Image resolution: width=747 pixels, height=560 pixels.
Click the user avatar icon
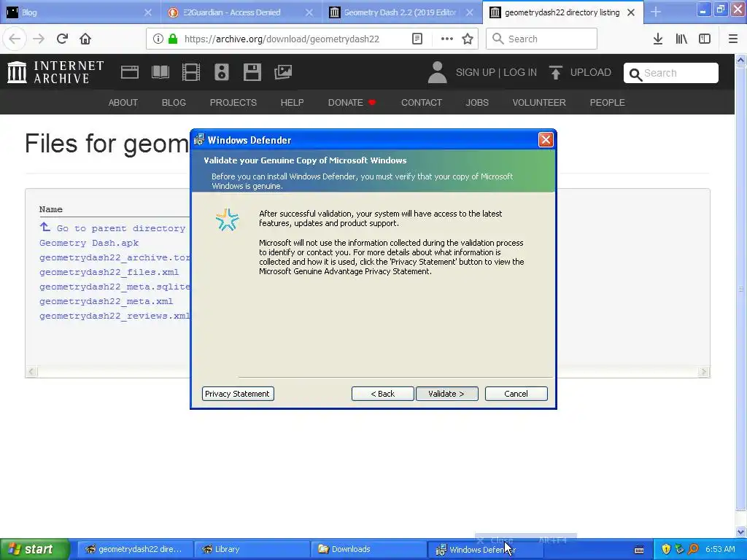[437, 72]
